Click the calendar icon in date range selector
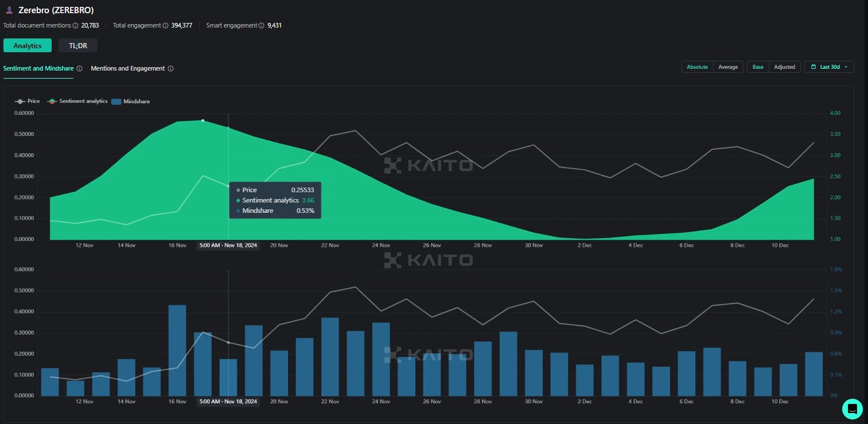The height and width of the screenshot is (424, 868). (x=813, y=67)
